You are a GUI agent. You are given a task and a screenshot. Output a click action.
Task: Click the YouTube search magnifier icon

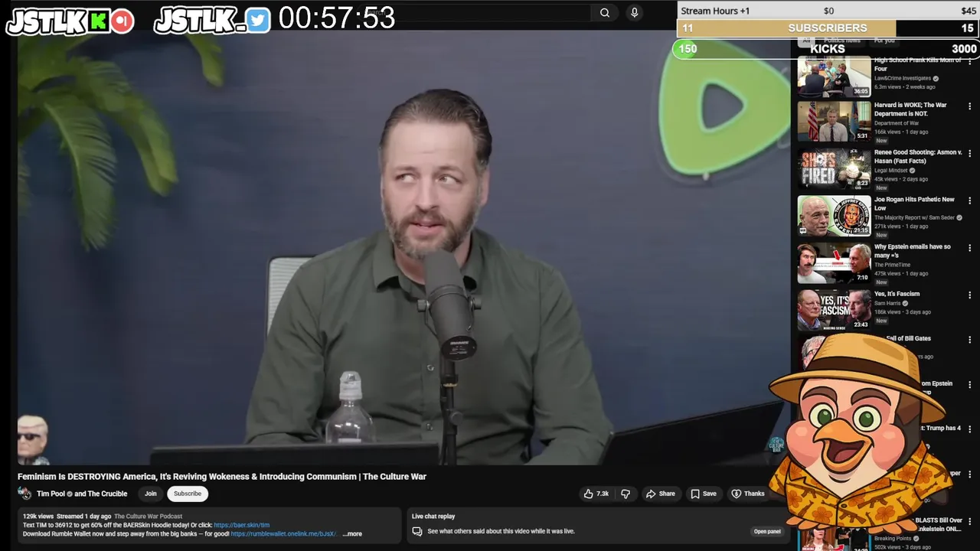coord(605,12)
